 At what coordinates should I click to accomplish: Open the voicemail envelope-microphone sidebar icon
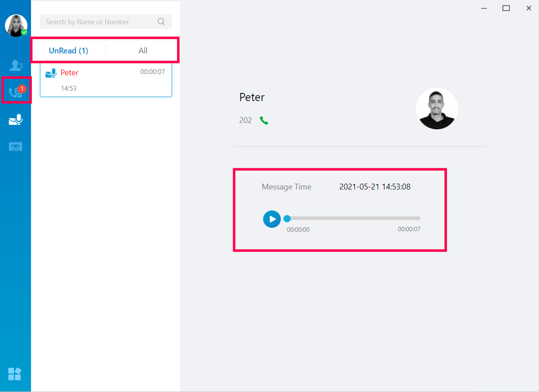(16, 120)
